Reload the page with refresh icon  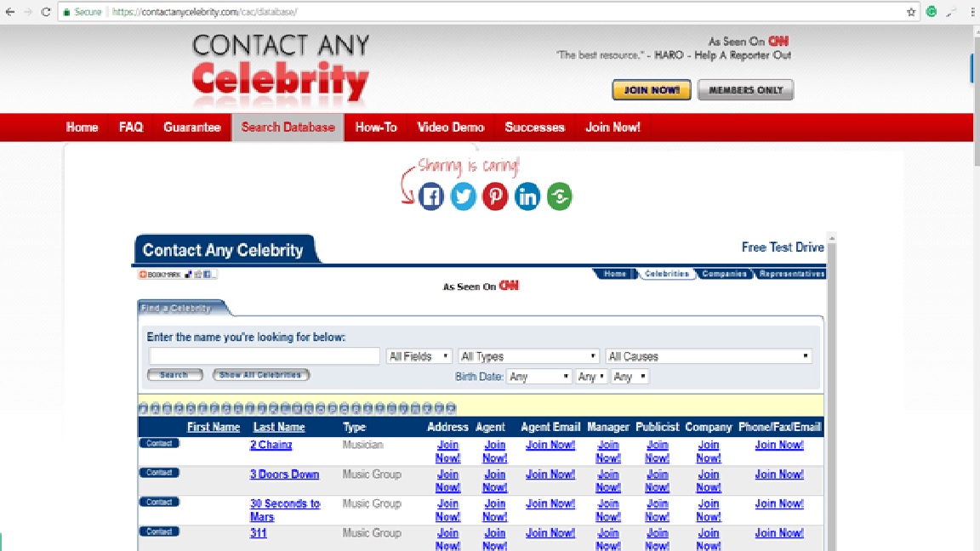46,12
